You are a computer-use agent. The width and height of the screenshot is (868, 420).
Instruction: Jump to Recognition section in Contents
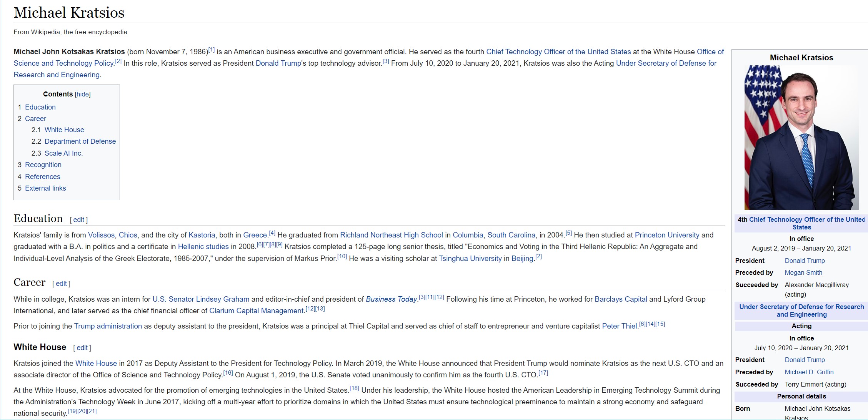43,165
